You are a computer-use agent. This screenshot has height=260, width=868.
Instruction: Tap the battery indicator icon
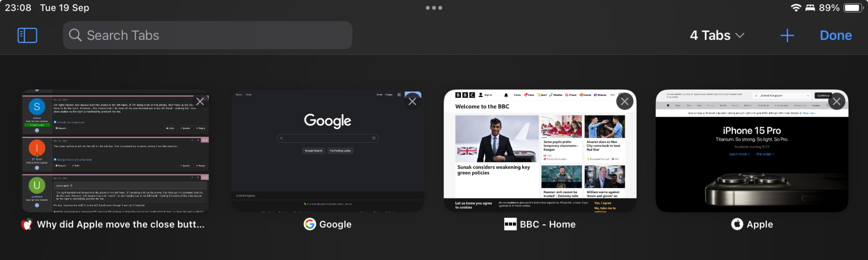[x=853, y=8]
